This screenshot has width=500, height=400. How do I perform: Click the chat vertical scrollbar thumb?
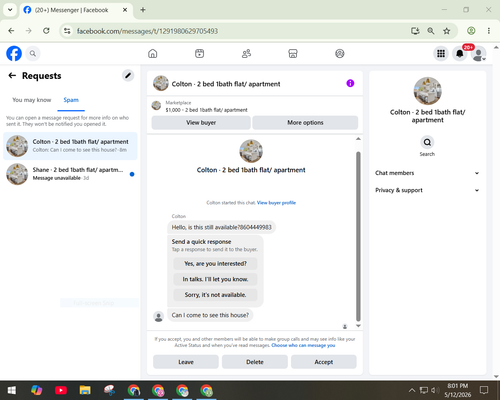point(358,237)
